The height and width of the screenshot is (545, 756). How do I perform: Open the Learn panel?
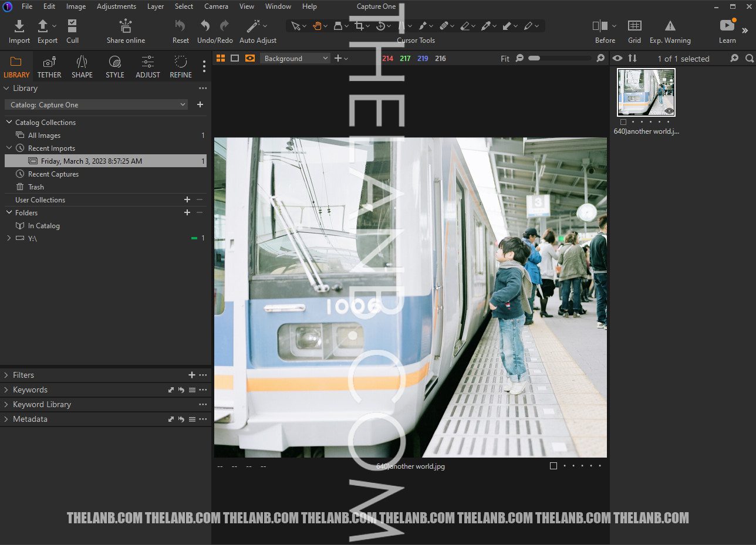(x=727, y=26)
